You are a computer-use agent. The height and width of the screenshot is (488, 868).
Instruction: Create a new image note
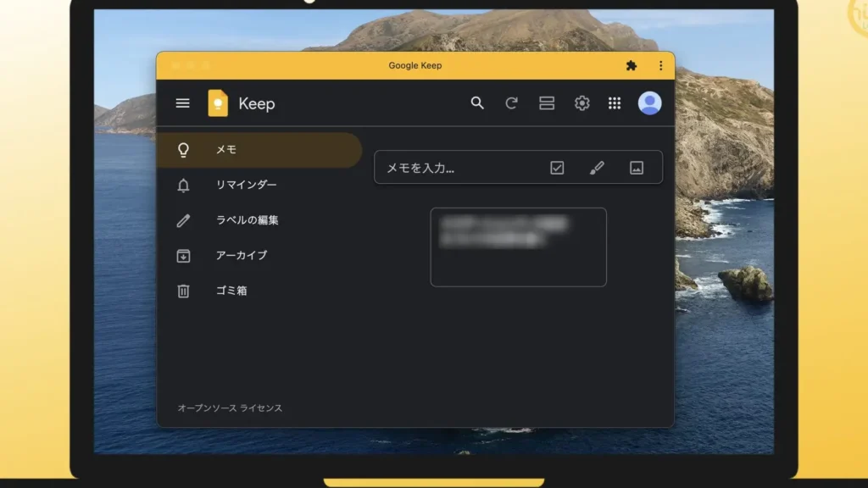click(637, 168)
